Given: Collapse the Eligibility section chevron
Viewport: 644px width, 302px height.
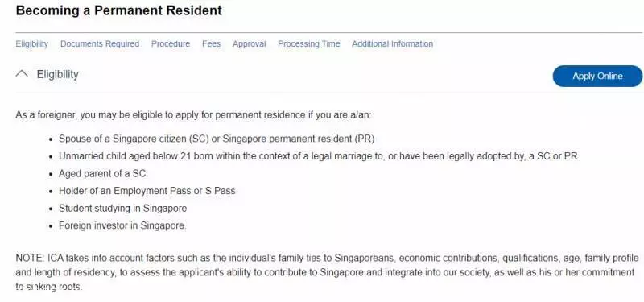Looking at the screenshot, I should [22, 74].
